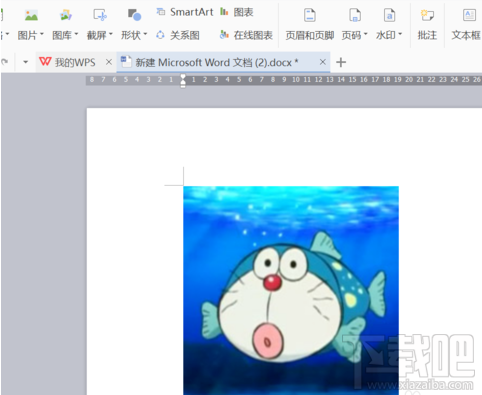Viewport: 482px width, 395px height.
Task: Insert a SmartArt graphic
Action: (185, 12)
